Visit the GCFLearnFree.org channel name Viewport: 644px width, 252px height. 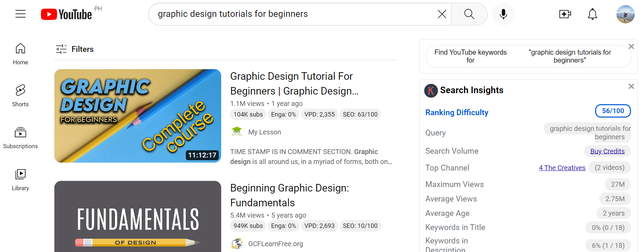276,244
